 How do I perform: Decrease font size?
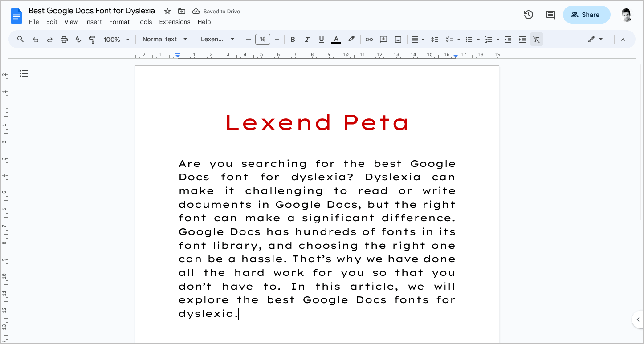(249, 40)
